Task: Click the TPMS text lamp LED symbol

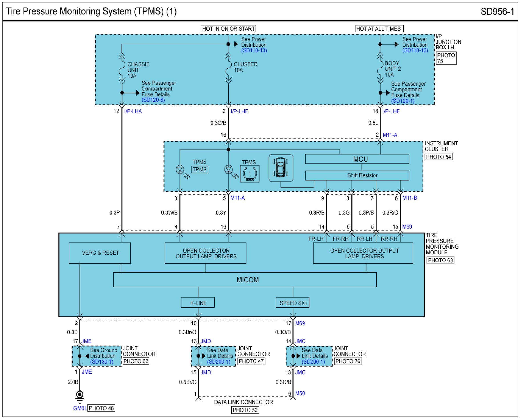Action: coord(180,169)
